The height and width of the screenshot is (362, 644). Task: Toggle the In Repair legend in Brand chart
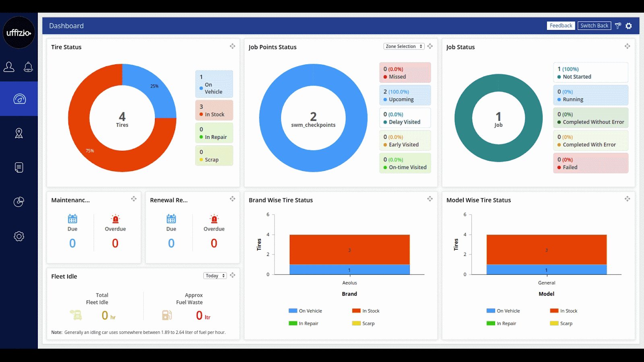303,323
